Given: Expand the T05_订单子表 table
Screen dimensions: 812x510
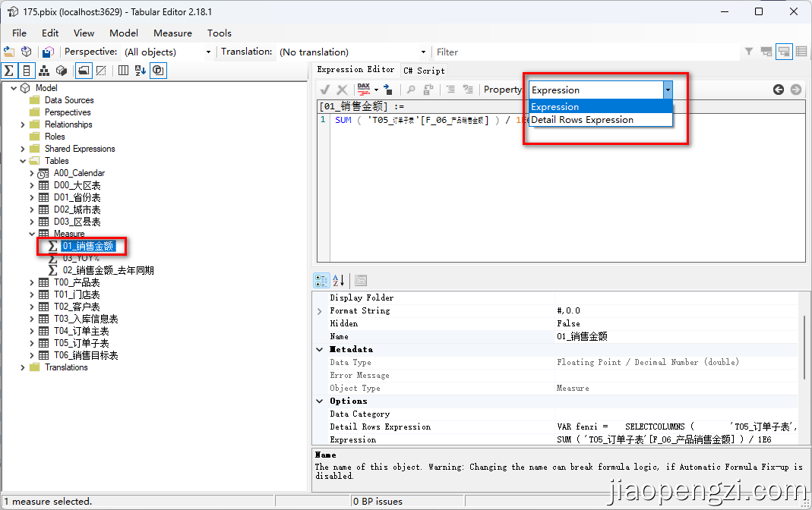Looking at the screenshot, I should [x=32, y=343].
